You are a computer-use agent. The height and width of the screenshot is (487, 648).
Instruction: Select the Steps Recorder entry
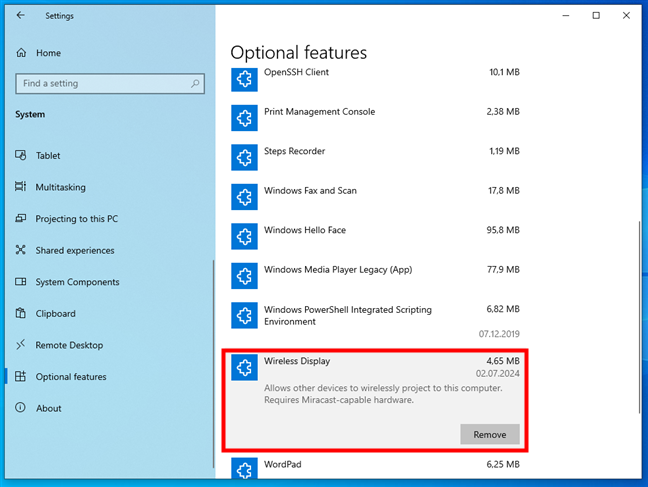pos(375,157)
